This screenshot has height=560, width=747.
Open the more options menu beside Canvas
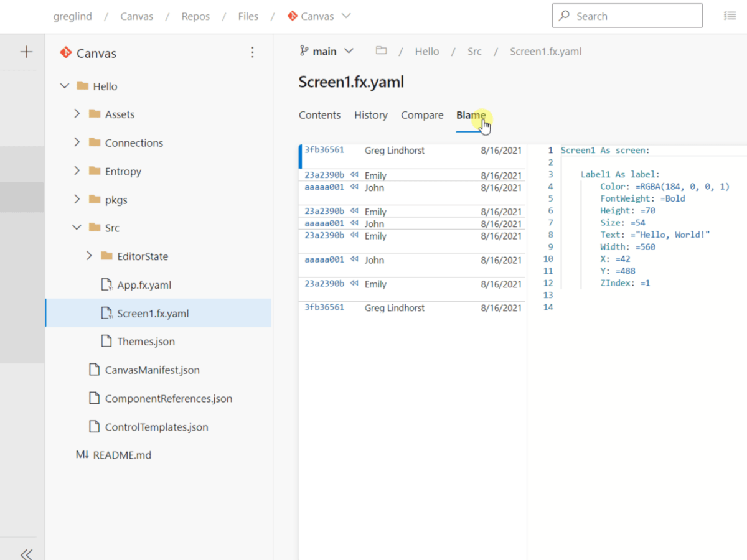[253, 53]
